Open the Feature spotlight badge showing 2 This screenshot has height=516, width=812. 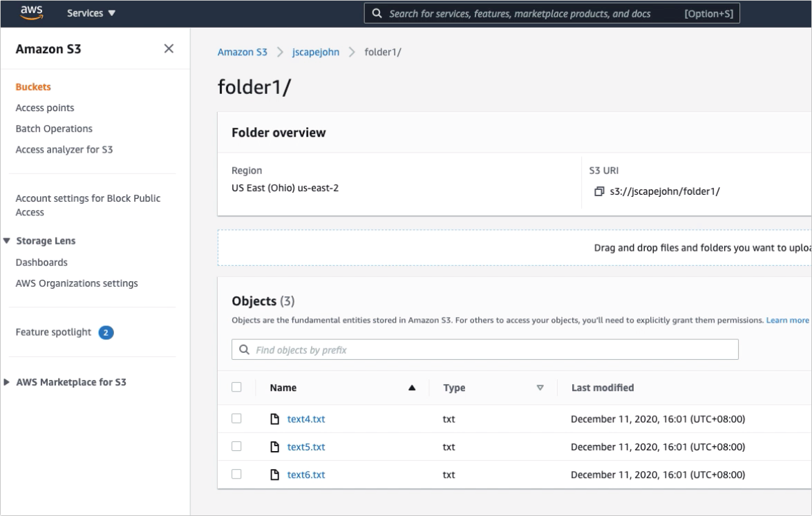106,333
